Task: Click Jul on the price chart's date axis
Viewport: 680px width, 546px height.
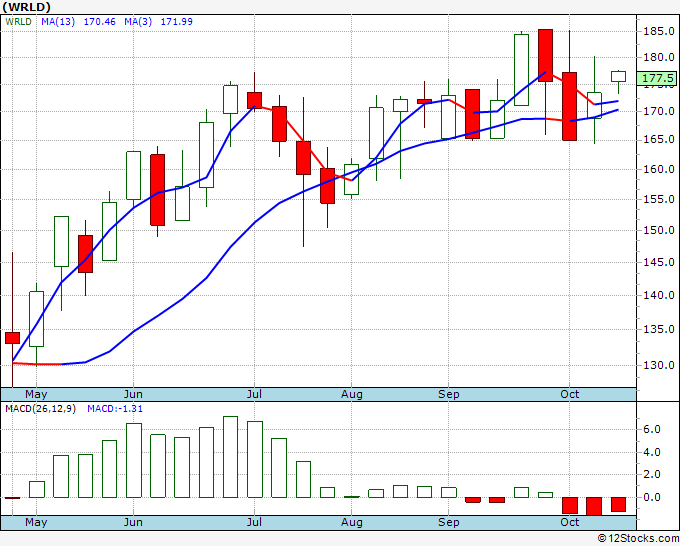Action: (254, 395)
